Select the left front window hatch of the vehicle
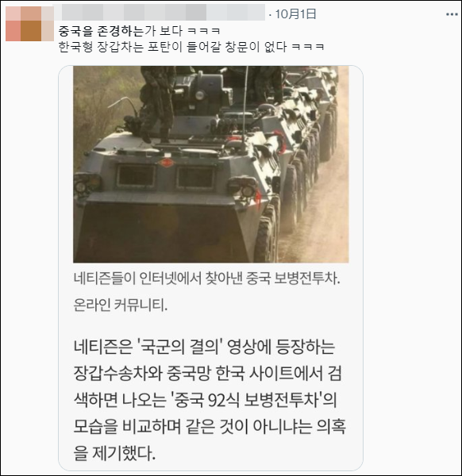Screen dimensions: 462x476 [136, 176]
